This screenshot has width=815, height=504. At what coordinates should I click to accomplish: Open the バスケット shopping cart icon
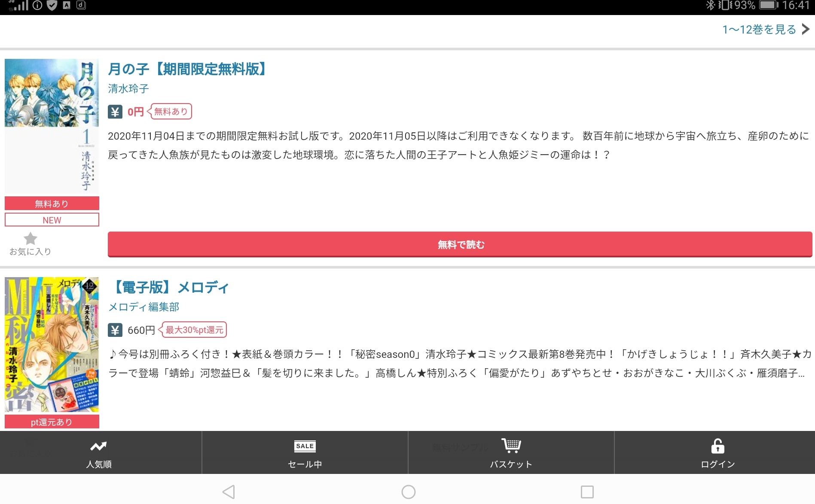(511, 446)
